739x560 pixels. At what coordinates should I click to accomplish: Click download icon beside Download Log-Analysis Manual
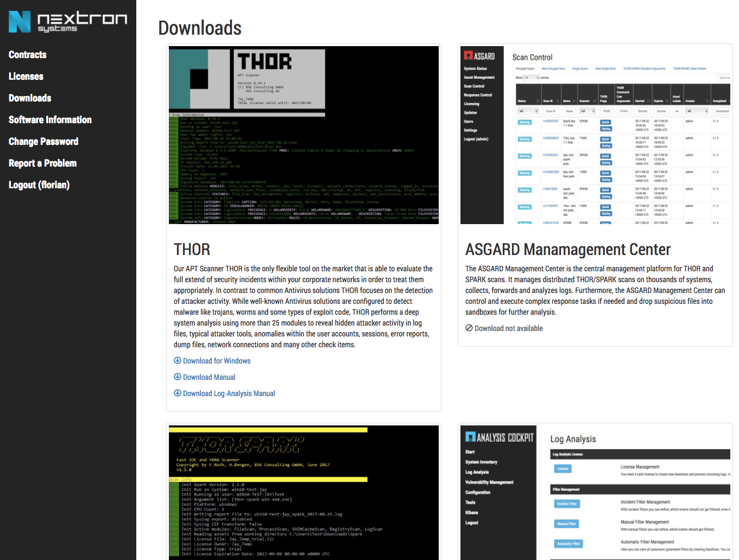177,393
